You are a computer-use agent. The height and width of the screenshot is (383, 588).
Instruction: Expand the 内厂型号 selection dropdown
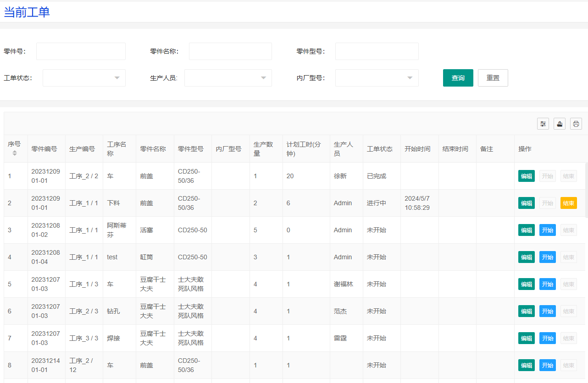377,78
